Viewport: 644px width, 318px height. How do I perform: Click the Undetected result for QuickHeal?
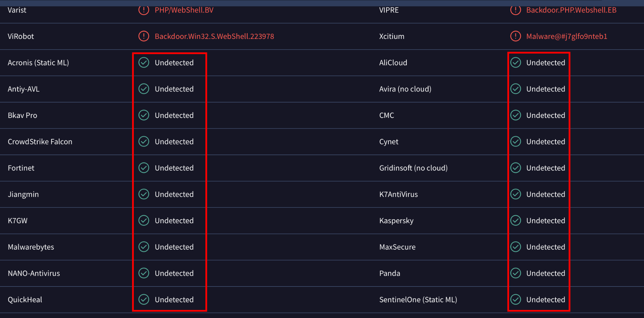pyautogui.click(x=174, y=300)
